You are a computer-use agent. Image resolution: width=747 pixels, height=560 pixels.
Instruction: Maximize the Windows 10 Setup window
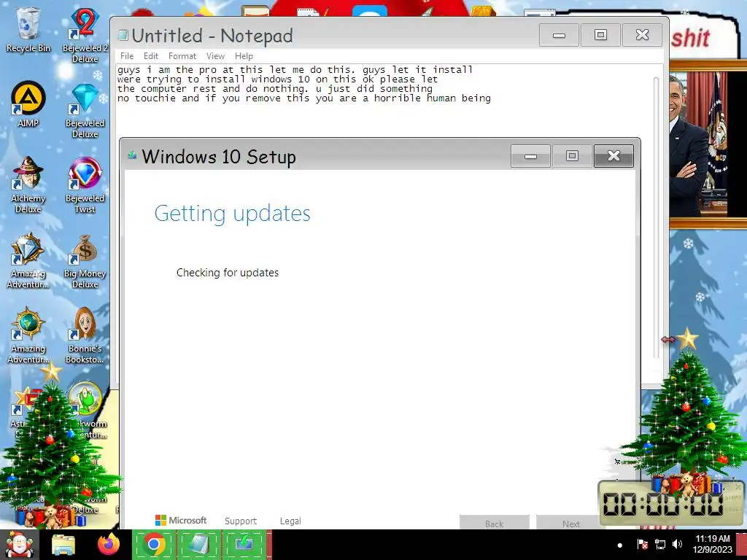[572, 156]
